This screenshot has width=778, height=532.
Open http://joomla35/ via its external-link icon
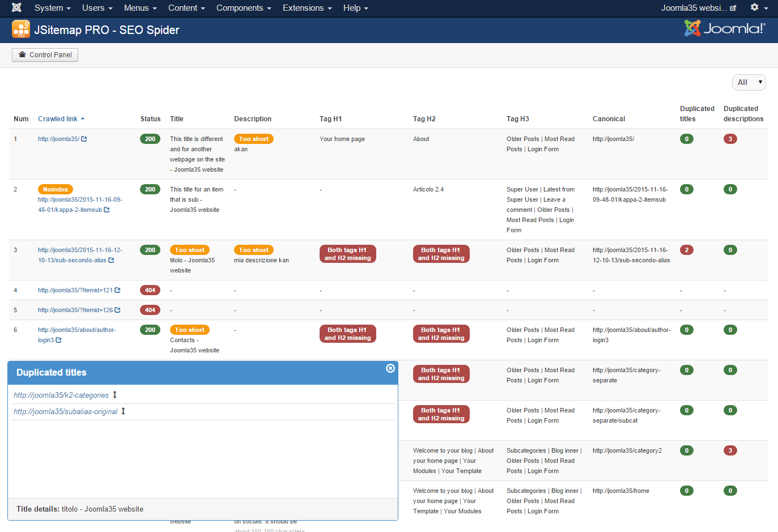pos(84,139)
